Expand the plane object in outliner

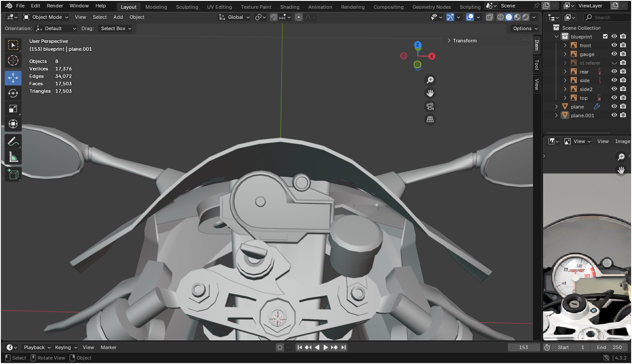click(x=557, y=107)
